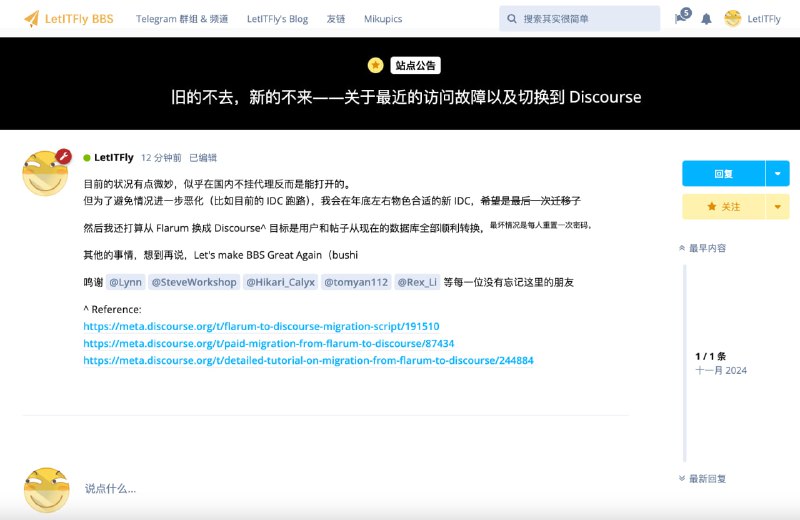Click the yellow 关注 follow button
The image size is (800, 520).
723,207
